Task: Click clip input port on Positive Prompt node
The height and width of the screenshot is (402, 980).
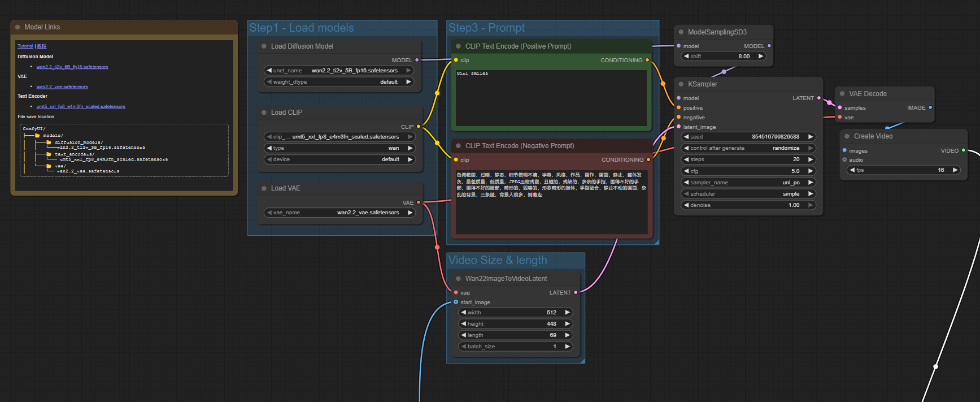Action: (x=456, y=60)
